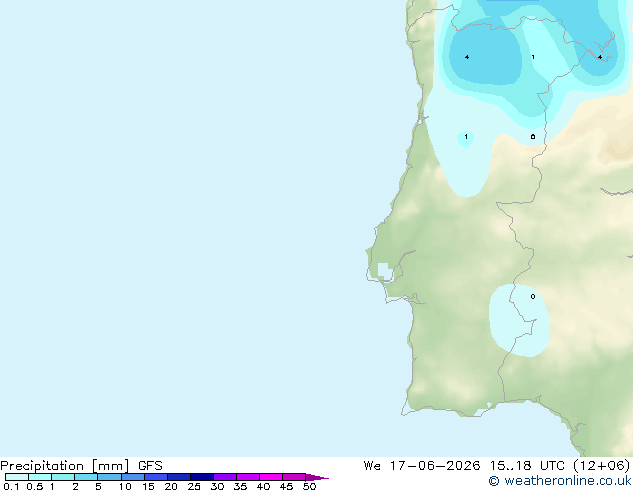
Task: Select the "(12+06)" run offset text
Action: point(602,466)
